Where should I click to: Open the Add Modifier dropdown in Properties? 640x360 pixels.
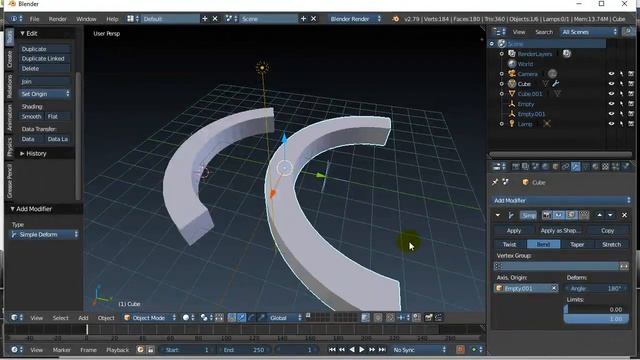(562, 200)
